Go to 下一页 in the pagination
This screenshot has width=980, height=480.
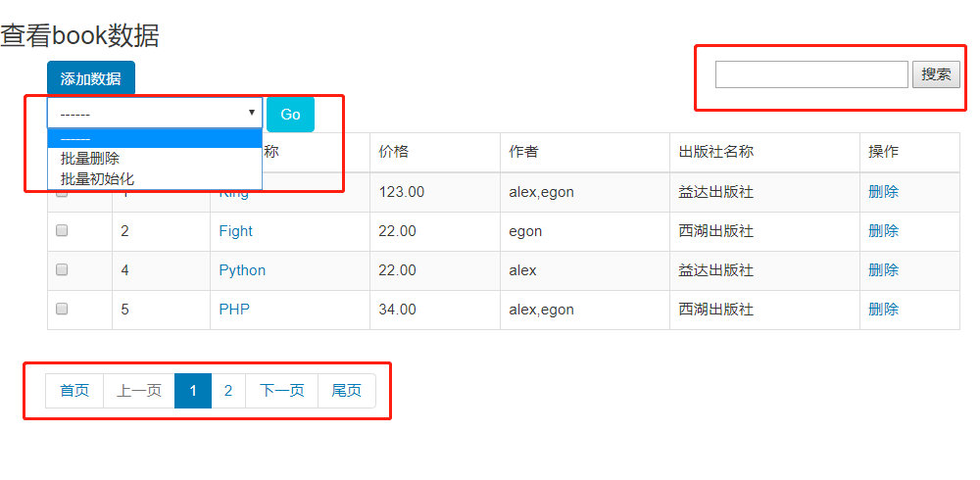[x=282, y=391]
